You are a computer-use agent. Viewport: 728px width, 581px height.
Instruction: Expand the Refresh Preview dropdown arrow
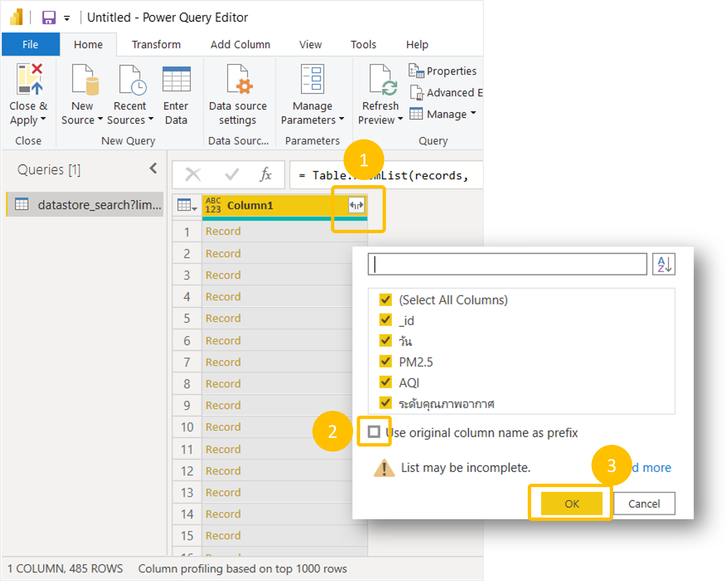pyautogui.click(x=400, y=119)
